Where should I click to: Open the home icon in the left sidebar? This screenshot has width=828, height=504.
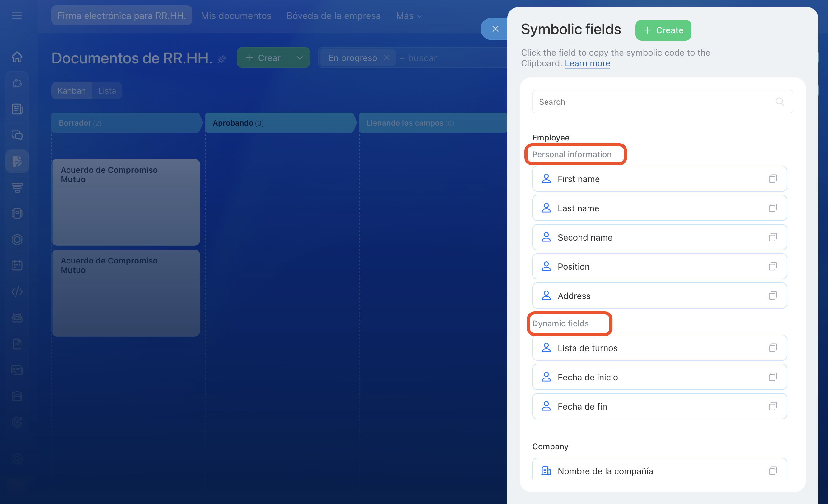pos(17,57)
